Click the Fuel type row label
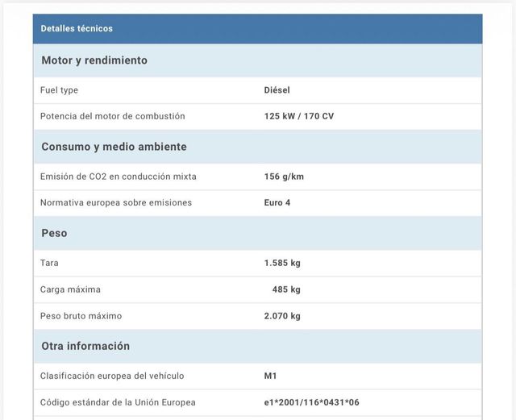516x420 pixels. click(59, 90)
